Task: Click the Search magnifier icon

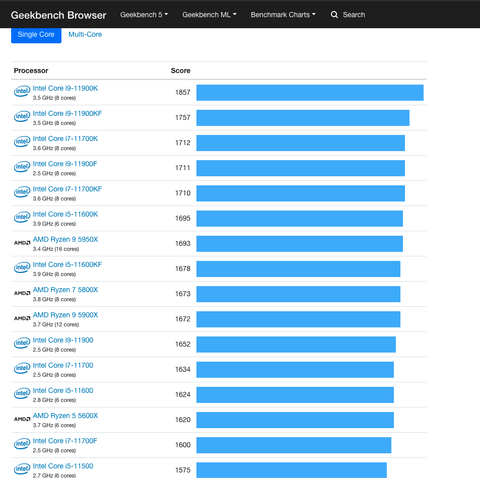Action: point(334,15)
